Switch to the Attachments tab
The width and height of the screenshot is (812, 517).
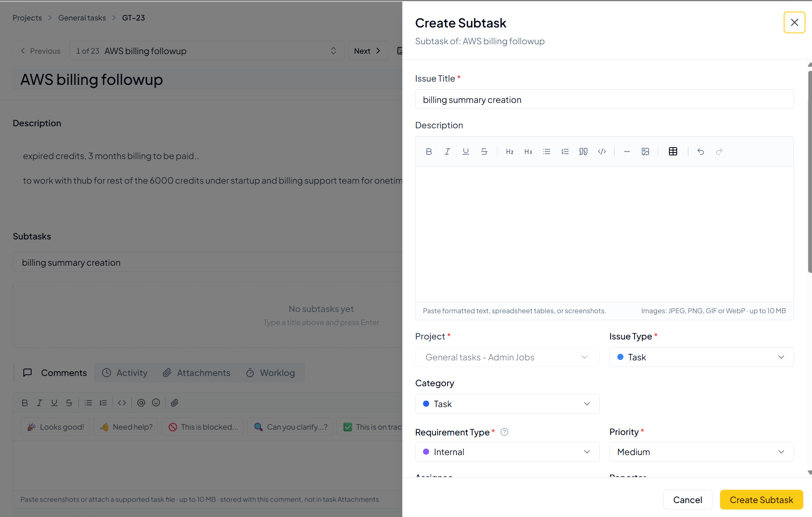[197, 373]
